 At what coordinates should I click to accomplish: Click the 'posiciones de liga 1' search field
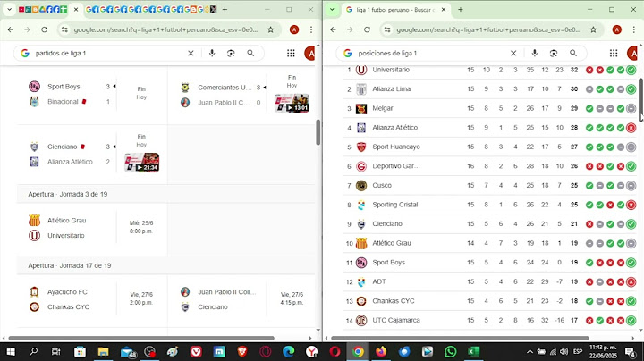[x=431, y=53]
